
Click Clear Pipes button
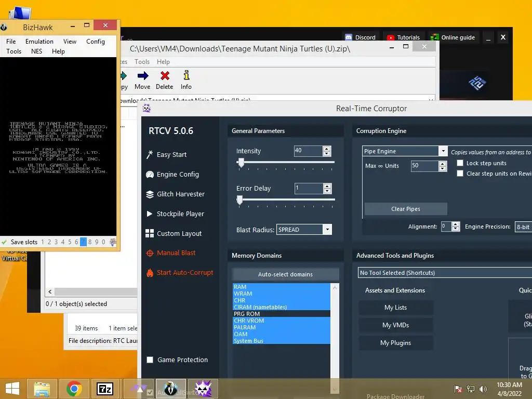[406, 209]
